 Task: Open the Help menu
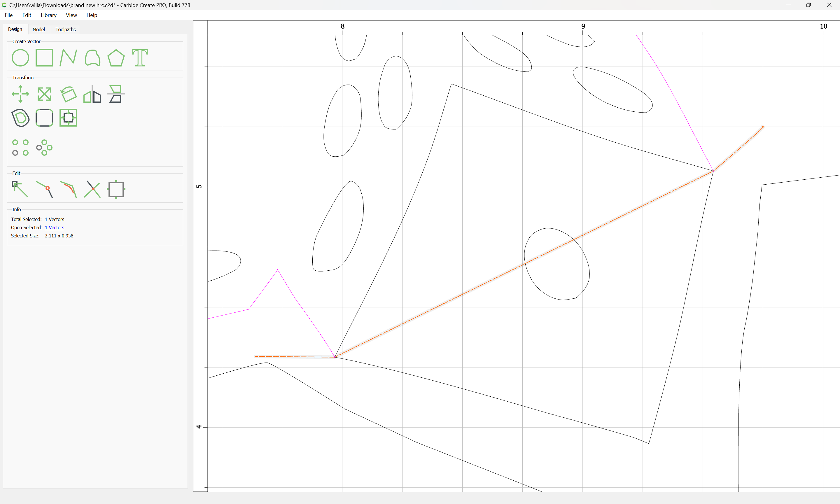pos(92,15)
